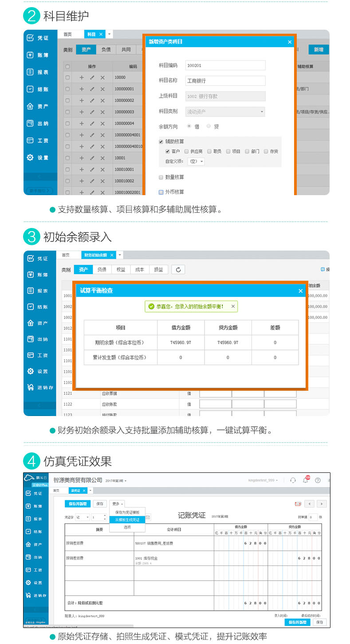Click the notification bell with red badge
This screenshot has height=644, width=350.
(x=305, y=480)
